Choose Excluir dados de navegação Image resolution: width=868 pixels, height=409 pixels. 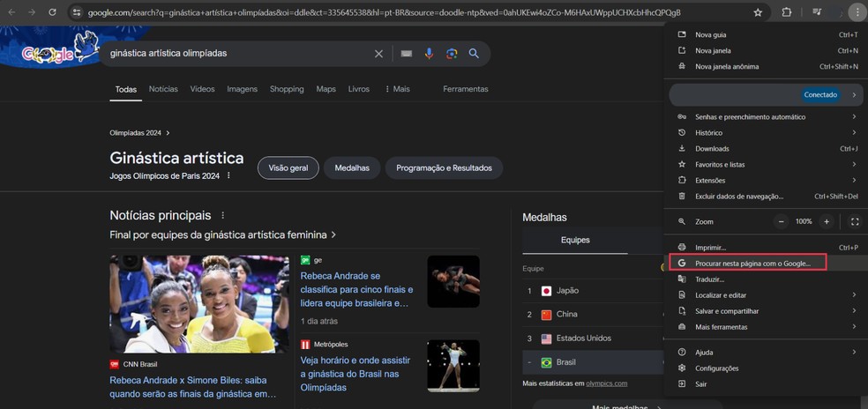[767, 196]
